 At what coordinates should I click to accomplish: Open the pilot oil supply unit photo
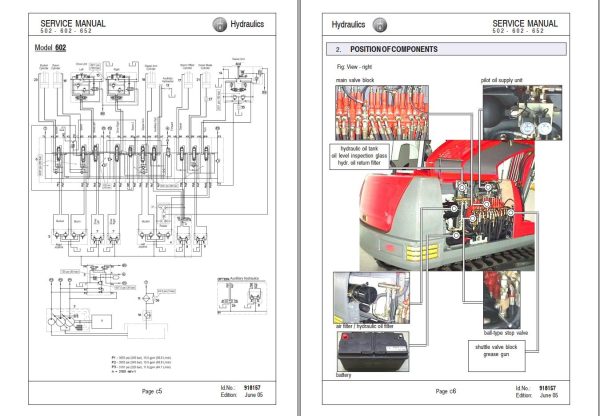[x=522, y=113]
